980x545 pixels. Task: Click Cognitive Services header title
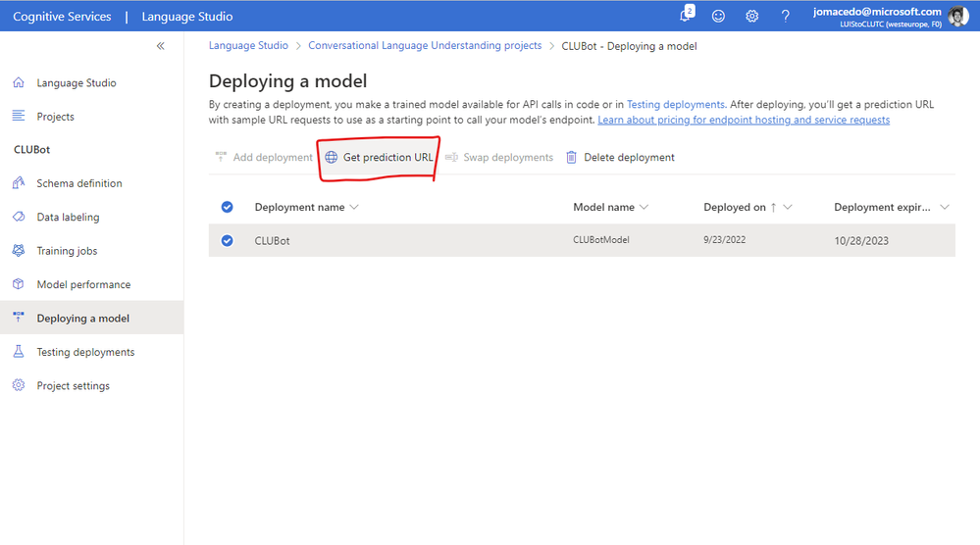62,17
